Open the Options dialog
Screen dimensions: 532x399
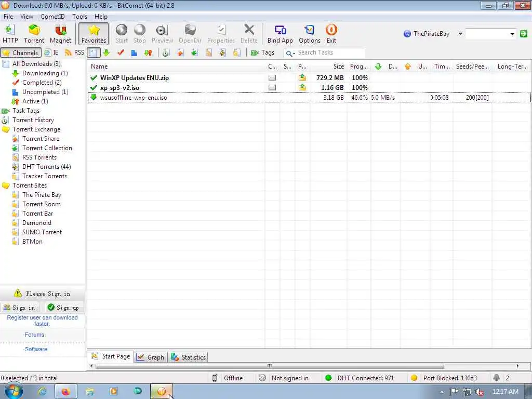coord(310,34)
